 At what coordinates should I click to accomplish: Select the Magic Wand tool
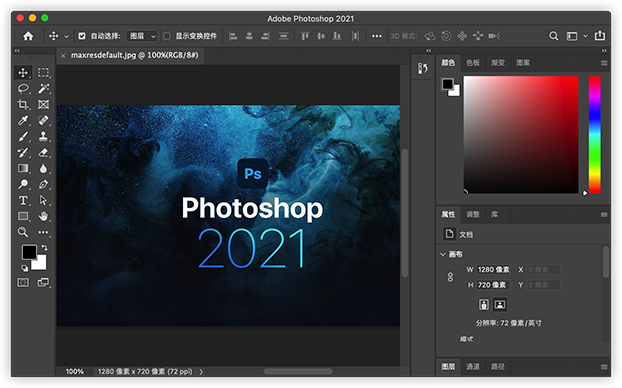43,88
